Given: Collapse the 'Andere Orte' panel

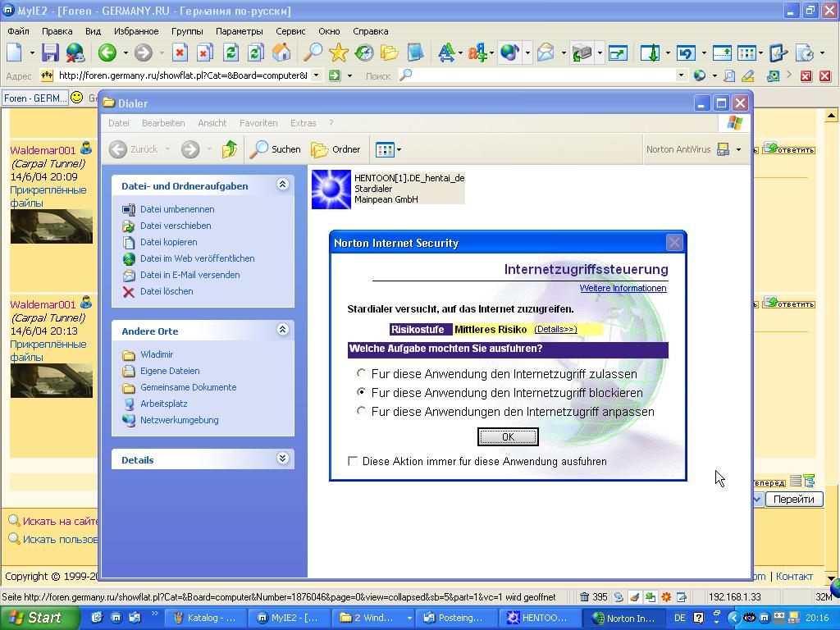Looking at the screenshot, I should click(282, 330).
